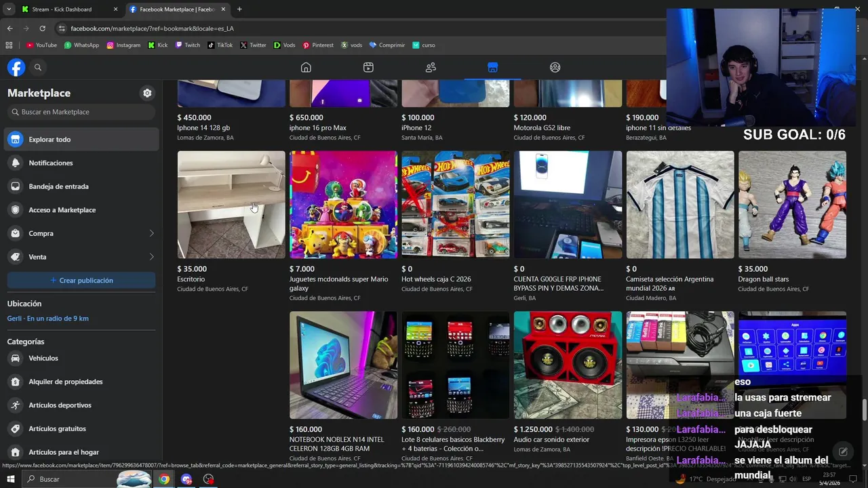Viewport: 868px width, 488px height.
Task: Open the curso bookmark
Action: (x=424, y=45)
